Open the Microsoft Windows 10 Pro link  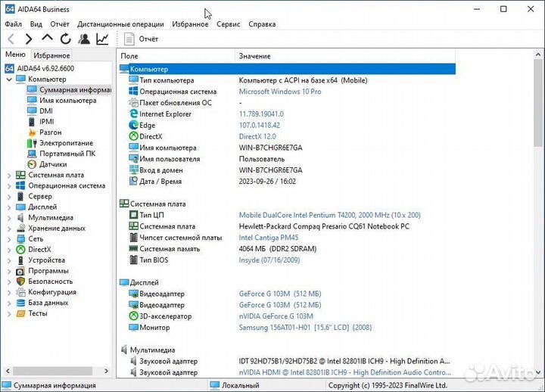click(x=280, y=92)
